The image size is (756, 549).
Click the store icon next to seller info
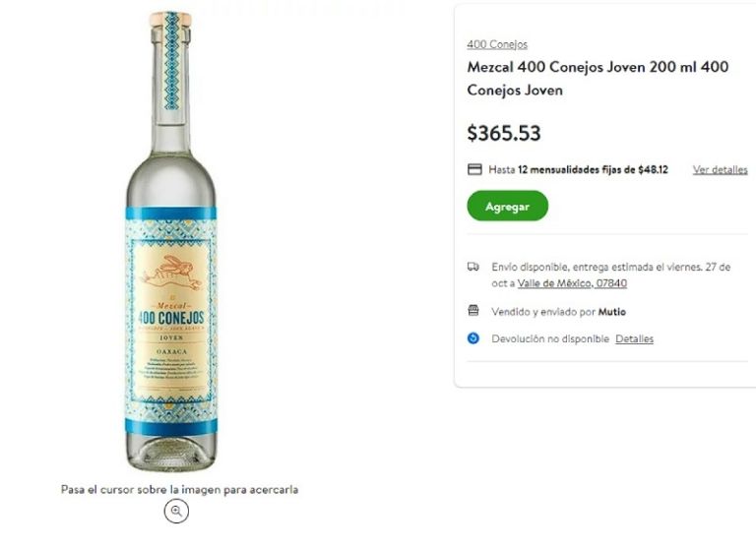pos(473,311)
